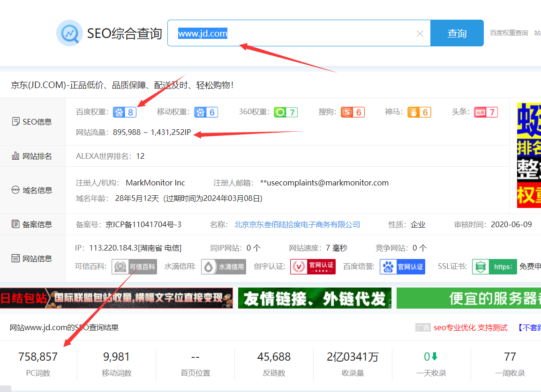Click the registrant email address
This screenshot has width=541, height=392.
tap(324, 183)
